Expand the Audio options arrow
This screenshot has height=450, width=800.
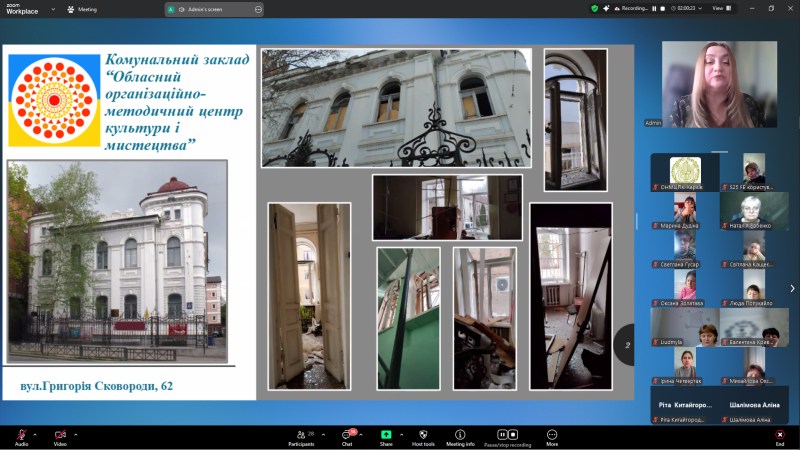35,434
